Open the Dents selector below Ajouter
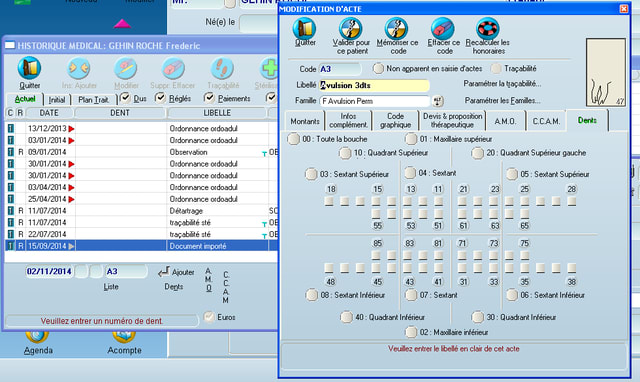The height and width of the screenshot is (382, 640). coord(173,287)
